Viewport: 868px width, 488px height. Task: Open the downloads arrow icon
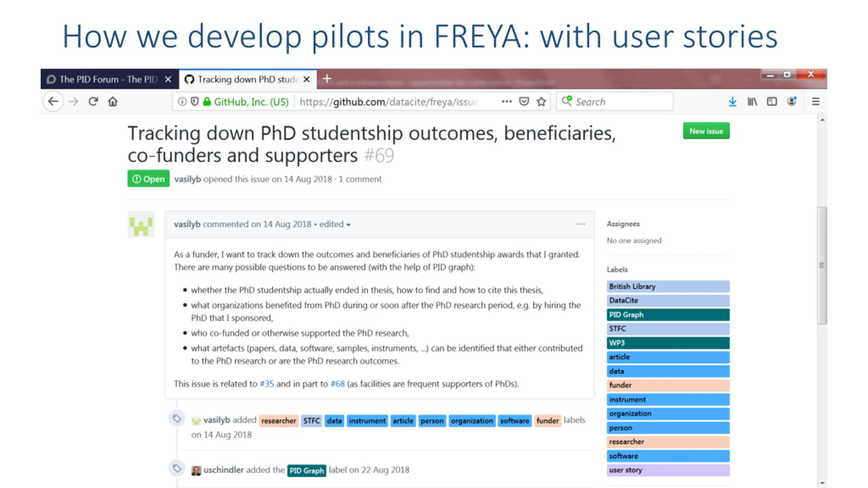click(732, 102)
